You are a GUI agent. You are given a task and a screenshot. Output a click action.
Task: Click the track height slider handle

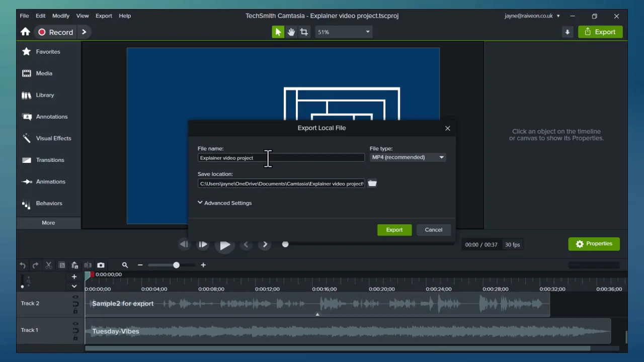[22, 287]
